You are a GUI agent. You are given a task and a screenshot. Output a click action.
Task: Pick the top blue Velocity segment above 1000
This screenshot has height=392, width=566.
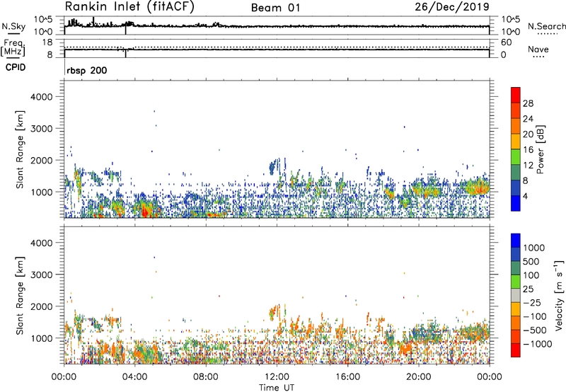click(x=516, y=241)
